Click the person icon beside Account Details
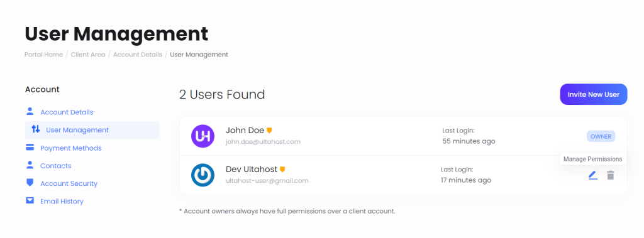This screenshot has width=644, height=238. coord(30,112)
